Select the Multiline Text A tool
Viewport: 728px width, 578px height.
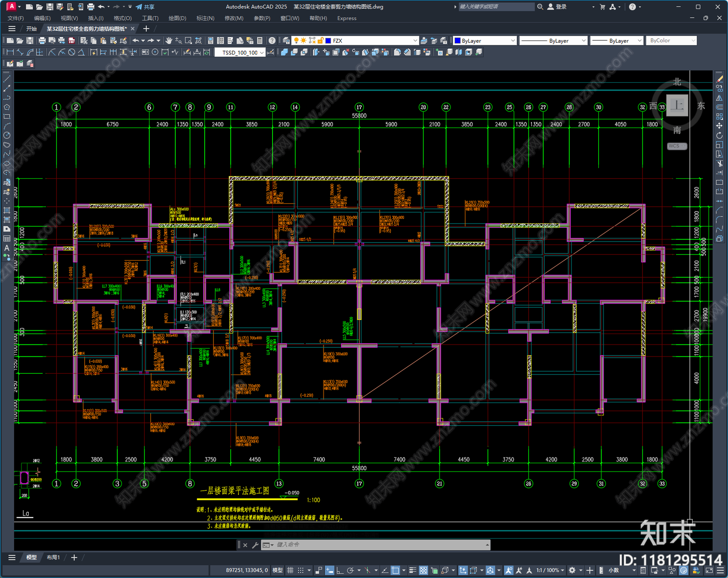(7, 248)
